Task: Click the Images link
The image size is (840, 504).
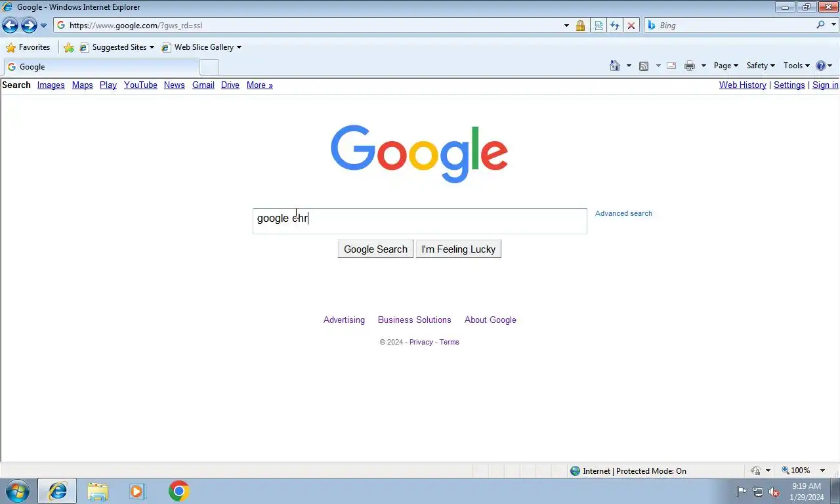Action: point(51,85)
